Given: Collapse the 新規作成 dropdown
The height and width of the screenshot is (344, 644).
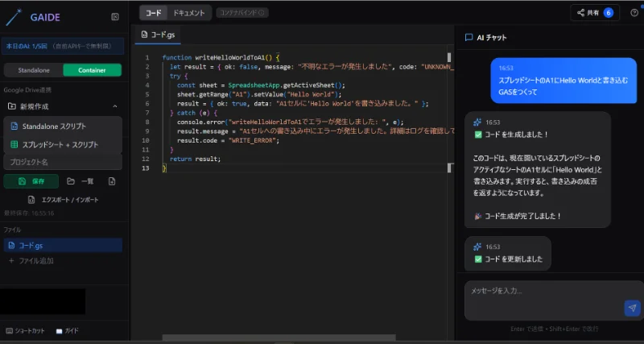Looking at the screenshot, I should [114, 106].
